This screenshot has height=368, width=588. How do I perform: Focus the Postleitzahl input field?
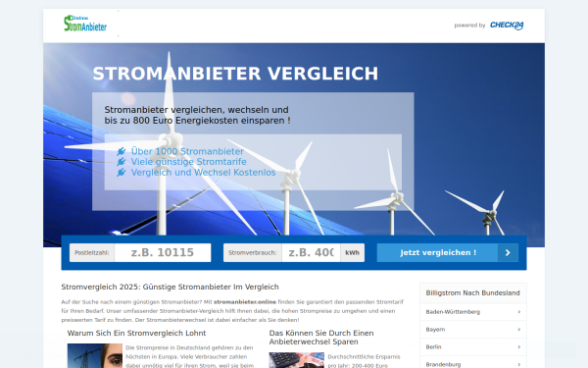(x=163, y=253)
